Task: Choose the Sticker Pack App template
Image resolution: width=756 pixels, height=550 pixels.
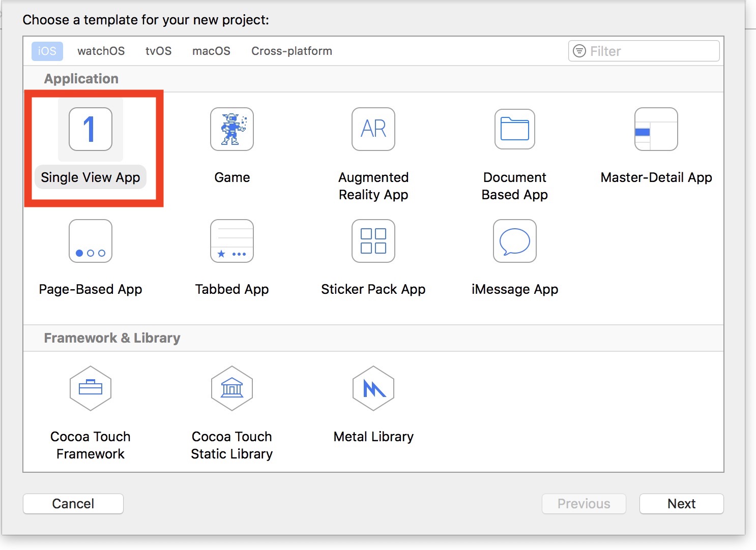Action: 373,241
